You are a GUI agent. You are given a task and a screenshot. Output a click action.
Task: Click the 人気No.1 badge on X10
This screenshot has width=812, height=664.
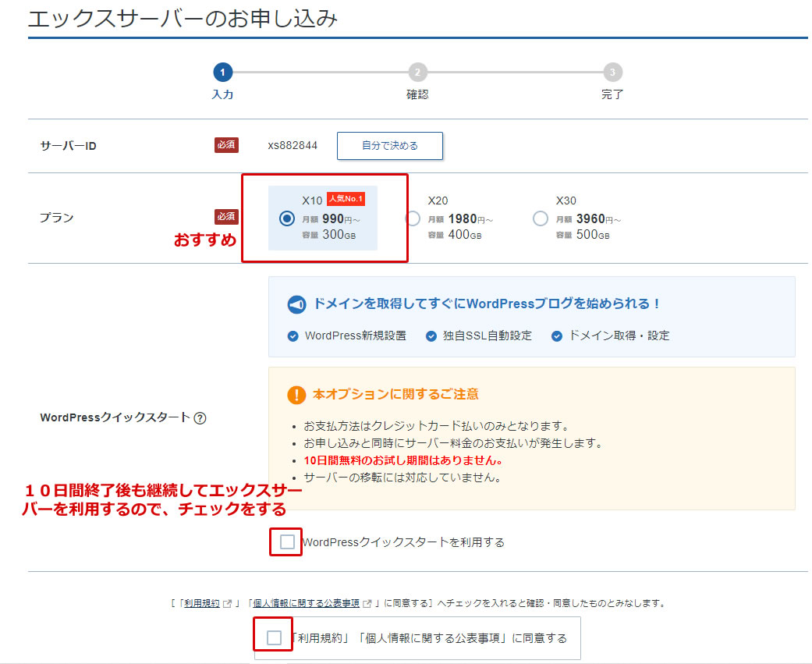pyautogui.click(x=346, y=199)
